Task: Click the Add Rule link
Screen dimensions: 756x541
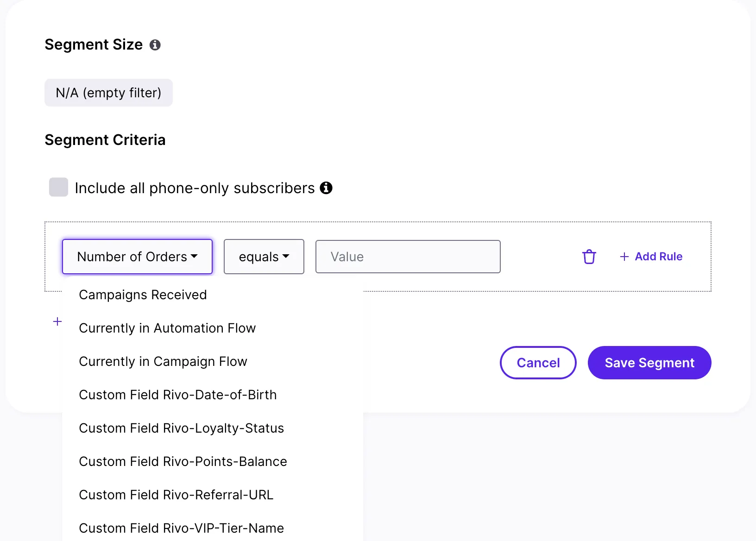Action: click(x=658, y=257)
